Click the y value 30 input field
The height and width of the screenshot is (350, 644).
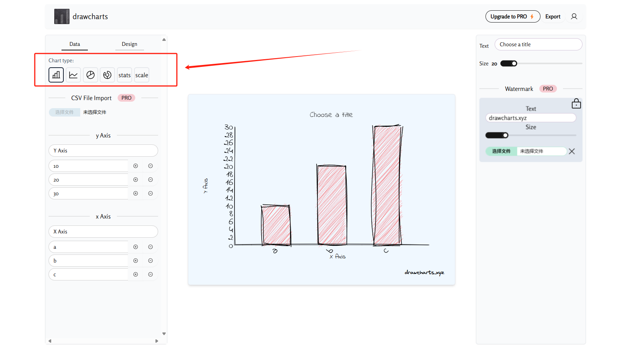89,193
